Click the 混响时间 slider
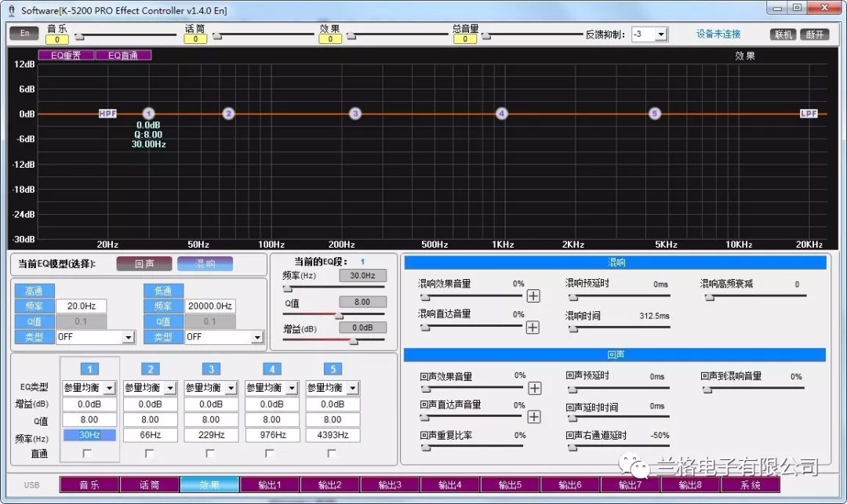Image resolution: width=847 pixels, height=504 pixels. 618,328
